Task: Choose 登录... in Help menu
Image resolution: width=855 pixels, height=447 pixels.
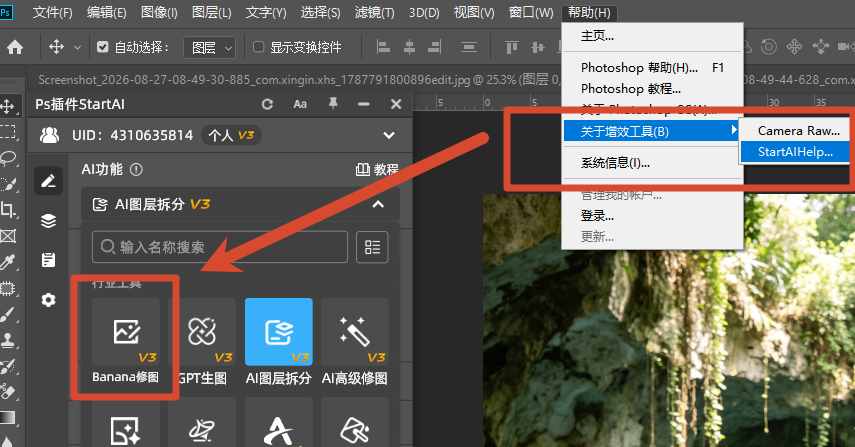Action: coord(653,216)
